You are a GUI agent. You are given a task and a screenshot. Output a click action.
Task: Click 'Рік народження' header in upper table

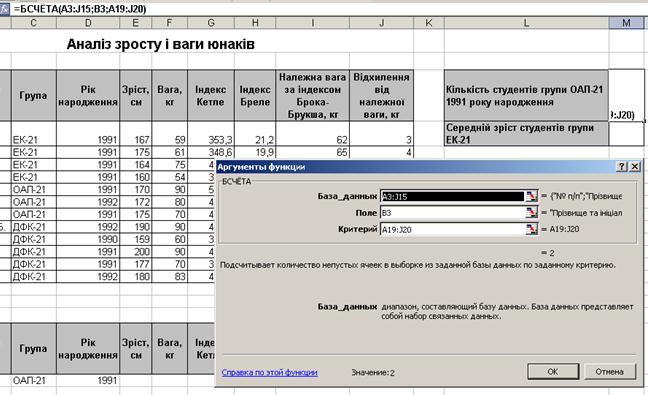(88, 95)
